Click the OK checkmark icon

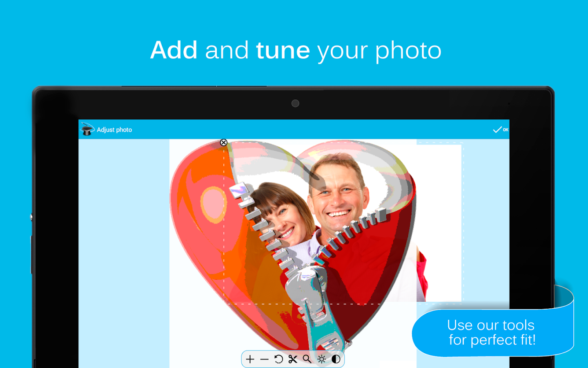click(x=497, y=129)
